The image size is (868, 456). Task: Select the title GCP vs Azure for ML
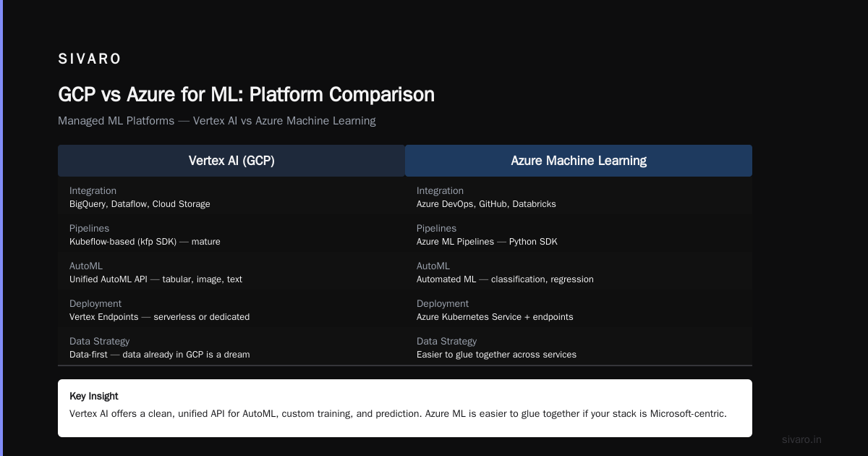[246, 94]
